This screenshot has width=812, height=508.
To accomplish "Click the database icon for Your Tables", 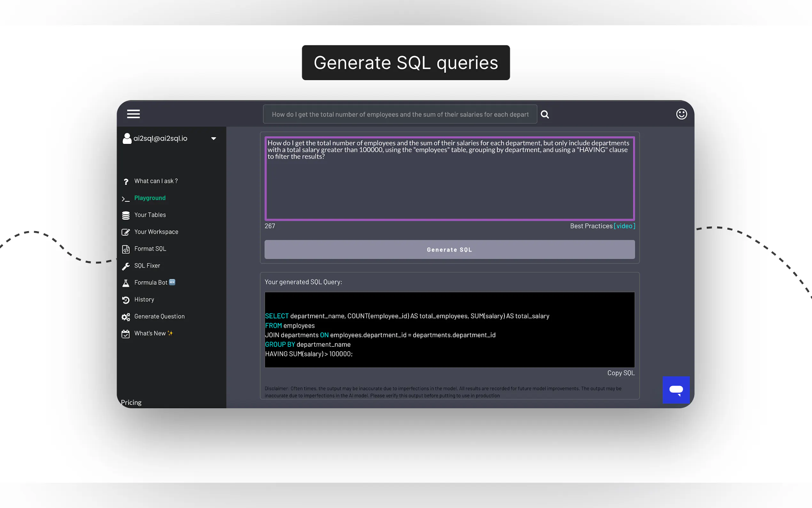I will (x=126, y=215).
